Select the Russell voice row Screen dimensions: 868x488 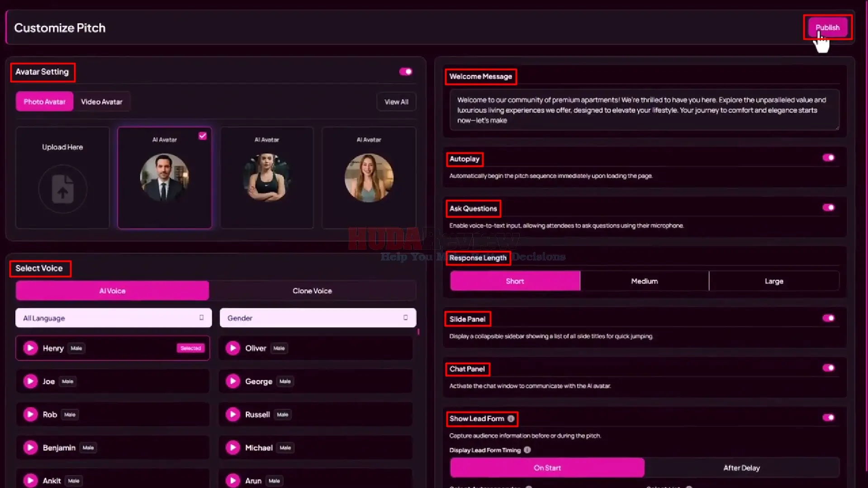pos(316,414)
